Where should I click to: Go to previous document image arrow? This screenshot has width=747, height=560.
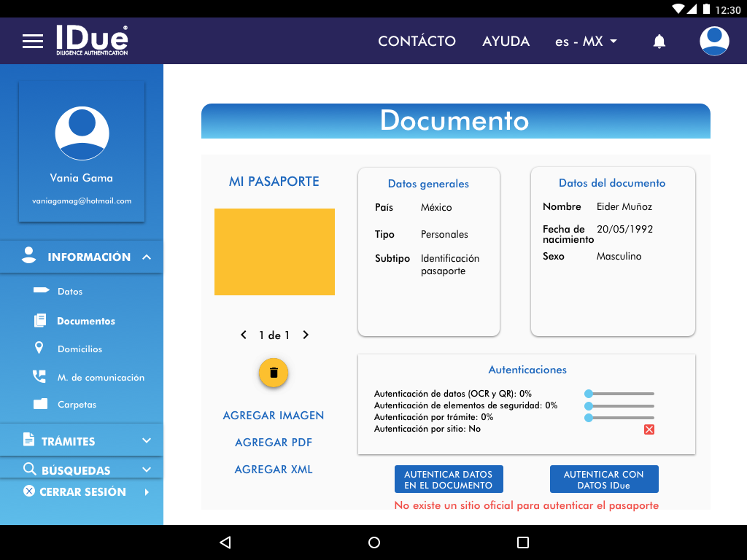pyautogui.click(x=244, y=335)
